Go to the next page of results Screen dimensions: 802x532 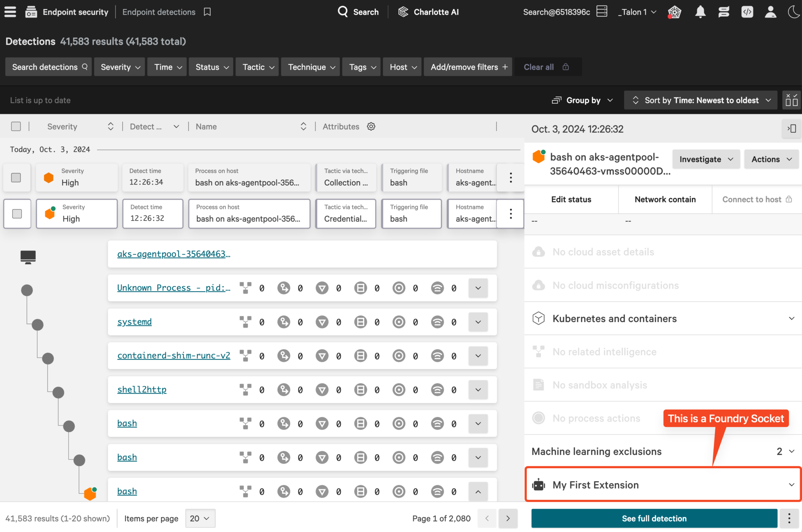[x=508, y=518]
